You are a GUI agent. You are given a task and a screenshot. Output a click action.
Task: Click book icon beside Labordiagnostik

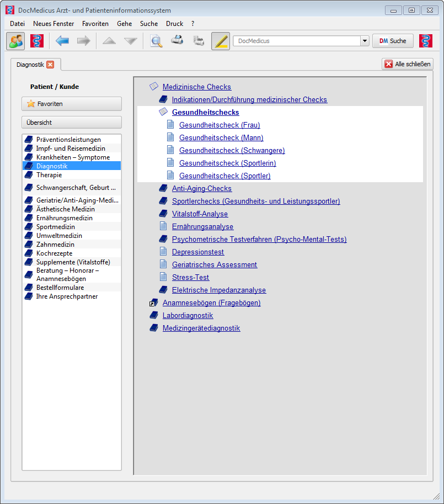[154, 315]
